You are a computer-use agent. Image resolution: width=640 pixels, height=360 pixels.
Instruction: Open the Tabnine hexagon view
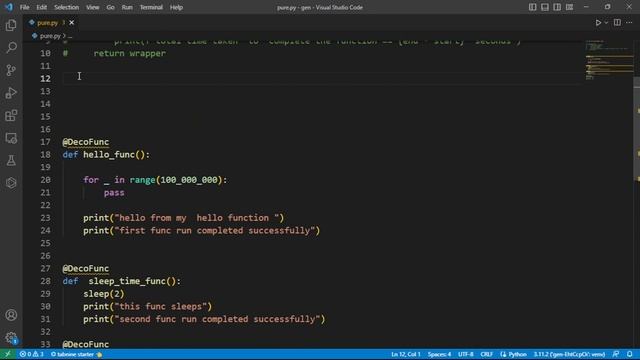pyautogui.click(x=11, y=183)
